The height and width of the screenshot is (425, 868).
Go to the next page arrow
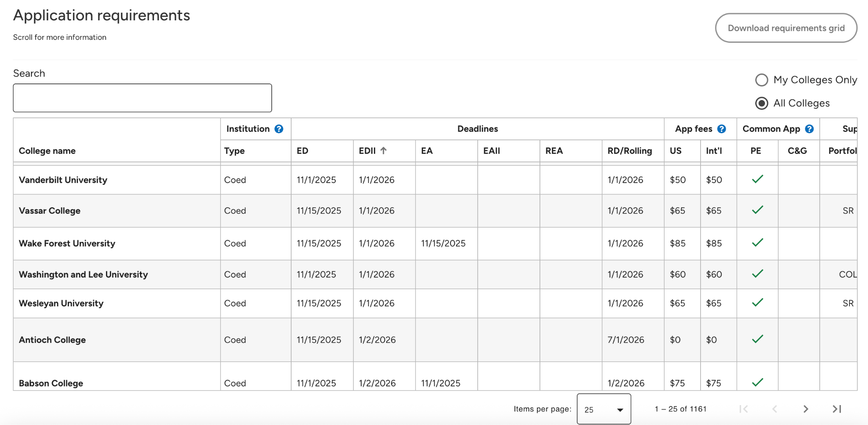[x=806, y=409]
